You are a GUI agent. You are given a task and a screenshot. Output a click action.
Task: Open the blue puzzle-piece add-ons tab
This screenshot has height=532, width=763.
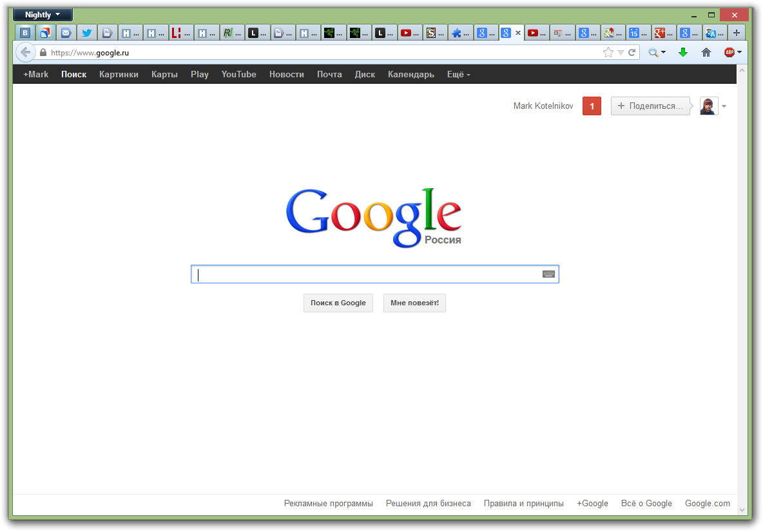click(460, 33)
